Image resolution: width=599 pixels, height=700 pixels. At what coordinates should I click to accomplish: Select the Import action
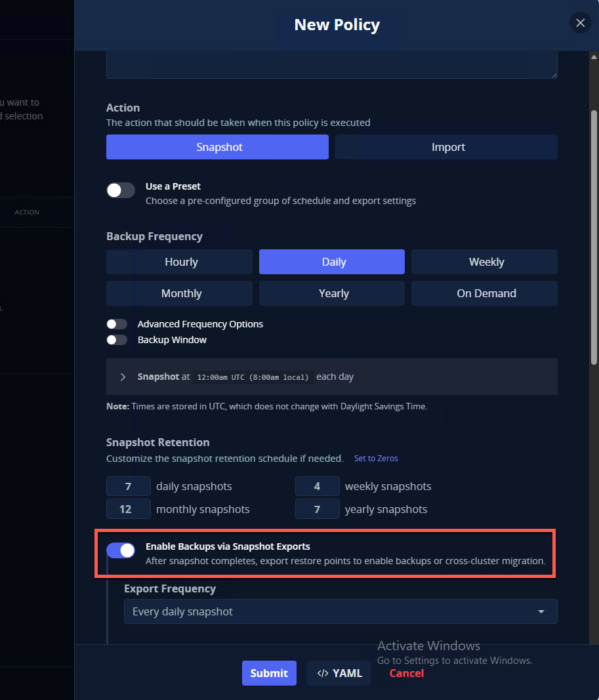446,147
